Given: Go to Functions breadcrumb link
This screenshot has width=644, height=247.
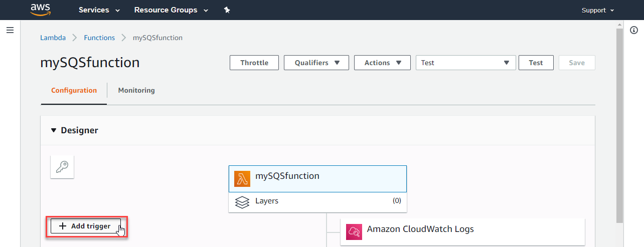Looking at the screenshot, I should [99, 38].
